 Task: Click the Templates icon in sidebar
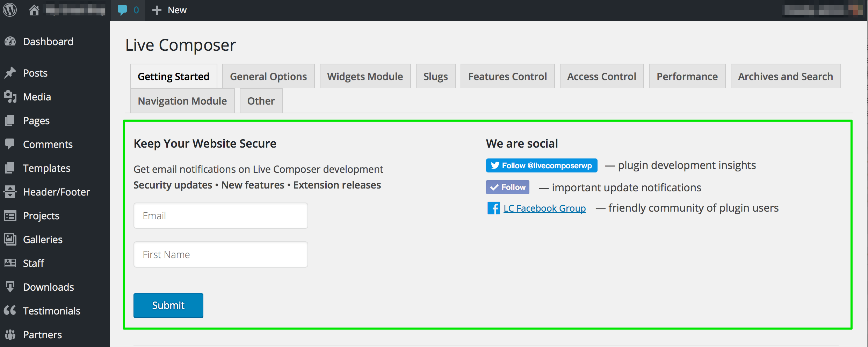pyautogui.click(x=10, y=168)
